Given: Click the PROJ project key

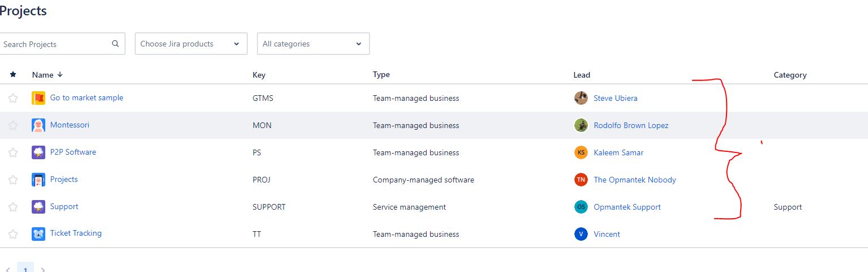Looking at the screenshot, I should click(x=261, y=180).
